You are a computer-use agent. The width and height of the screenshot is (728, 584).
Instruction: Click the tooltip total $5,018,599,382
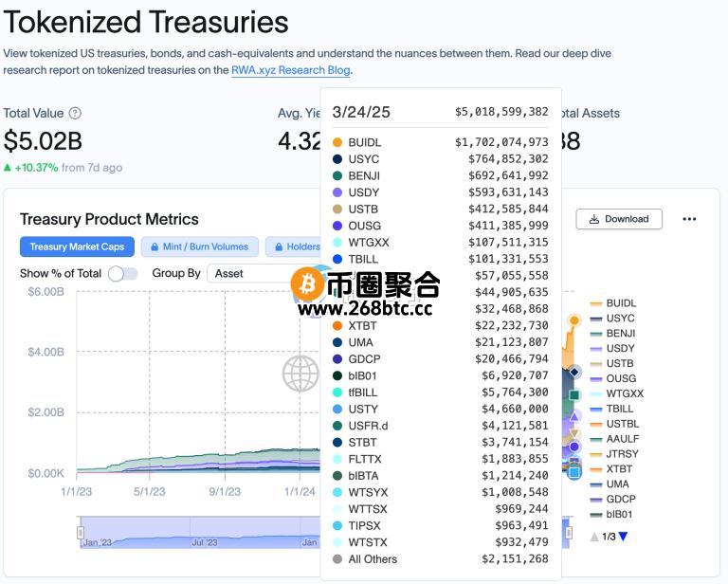click(501, 112)
